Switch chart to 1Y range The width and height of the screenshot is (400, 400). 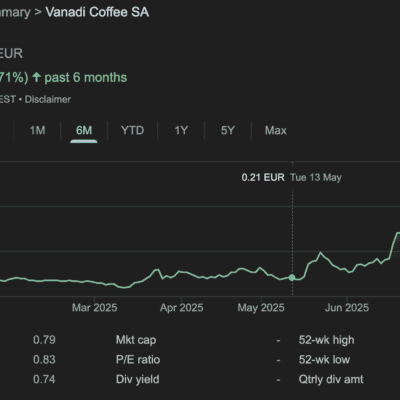coord(181,130)
